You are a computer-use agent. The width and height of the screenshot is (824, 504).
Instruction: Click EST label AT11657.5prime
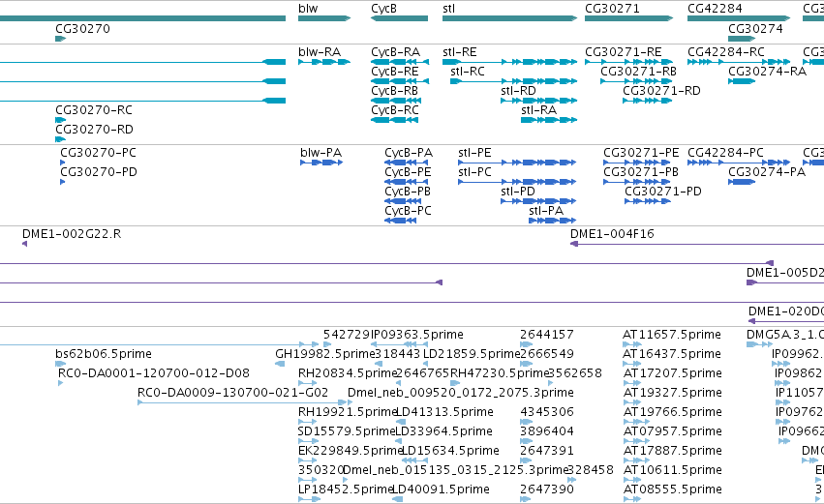click(x=672, y=335)
